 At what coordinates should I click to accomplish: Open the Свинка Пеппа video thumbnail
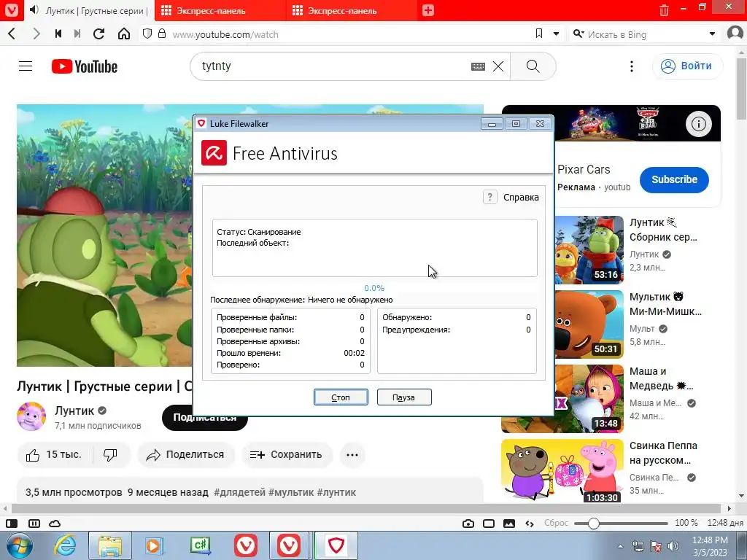(x=562, y=472)
